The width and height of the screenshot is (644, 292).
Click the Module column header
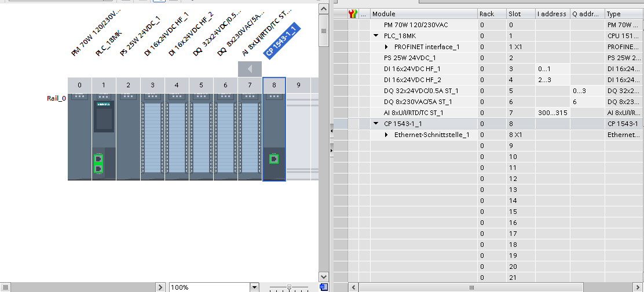(x=423, y=14)
